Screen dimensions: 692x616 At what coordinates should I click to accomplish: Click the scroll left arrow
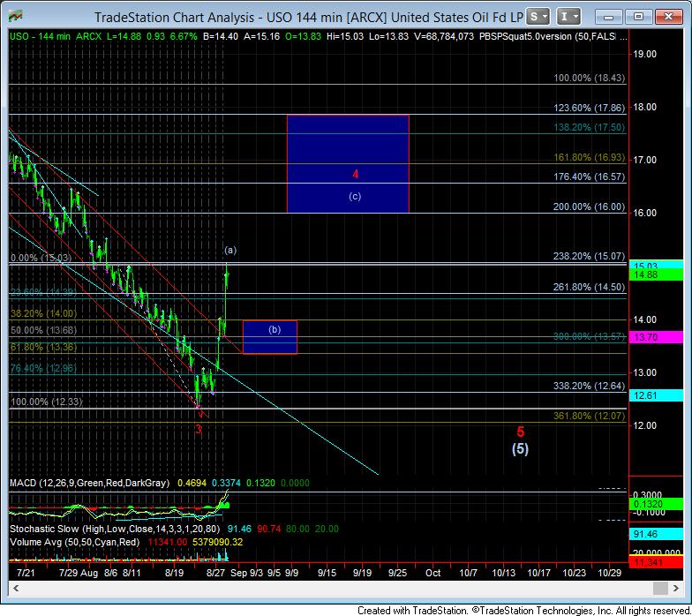(x=16, y=588)
